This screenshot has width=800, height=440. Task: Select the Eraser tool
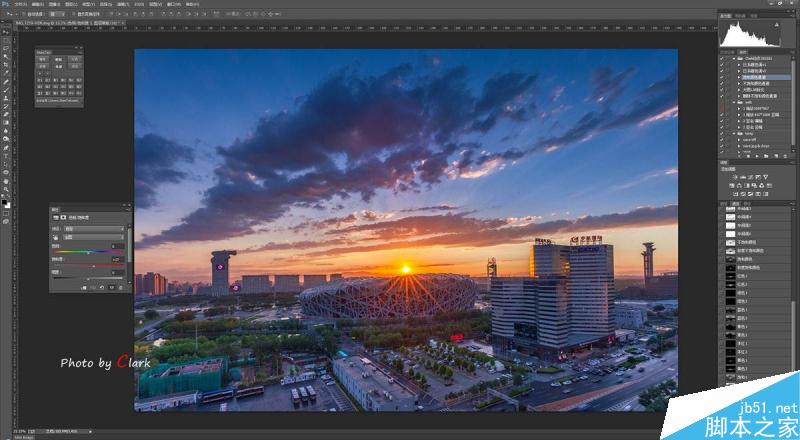tap(6, 114)
